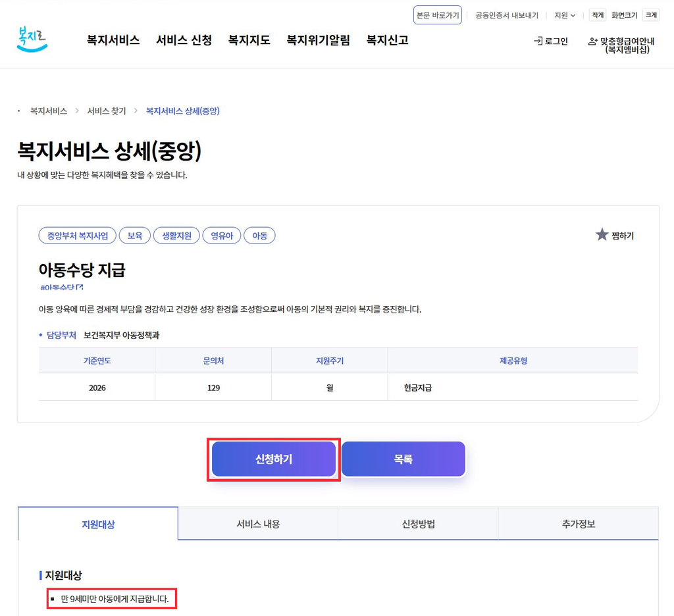This screenshot has height=616, width=674.
Task: Switch to the 추가정보 tab
Action: [x=579, y=524]
